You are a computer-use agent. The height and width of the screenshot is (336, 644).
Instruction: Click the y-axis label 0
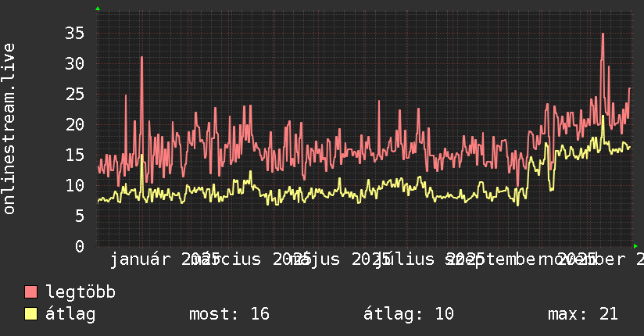pos(80,246)
